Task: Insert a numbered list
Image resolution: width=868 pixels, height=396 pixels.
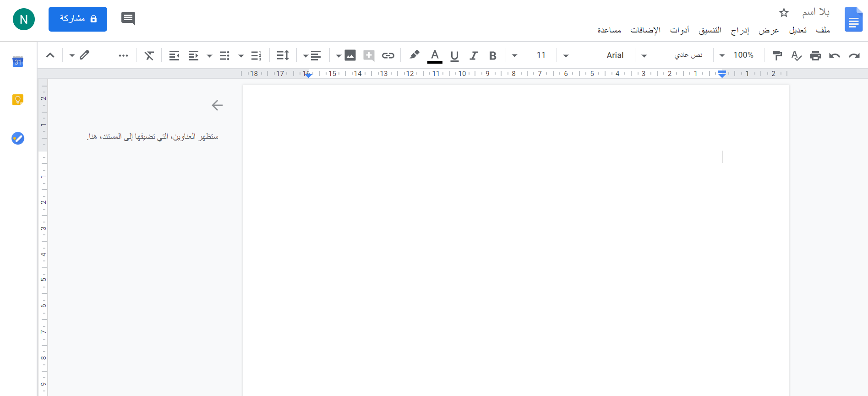Action: 257,55
